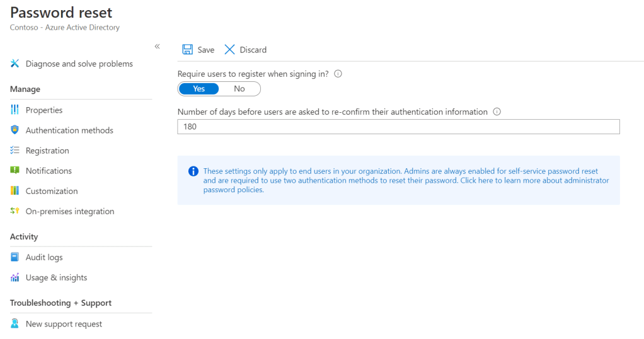The image size is (644, 339).
Task: Click the Notifications green icon
Action: (x=15, y=171)
